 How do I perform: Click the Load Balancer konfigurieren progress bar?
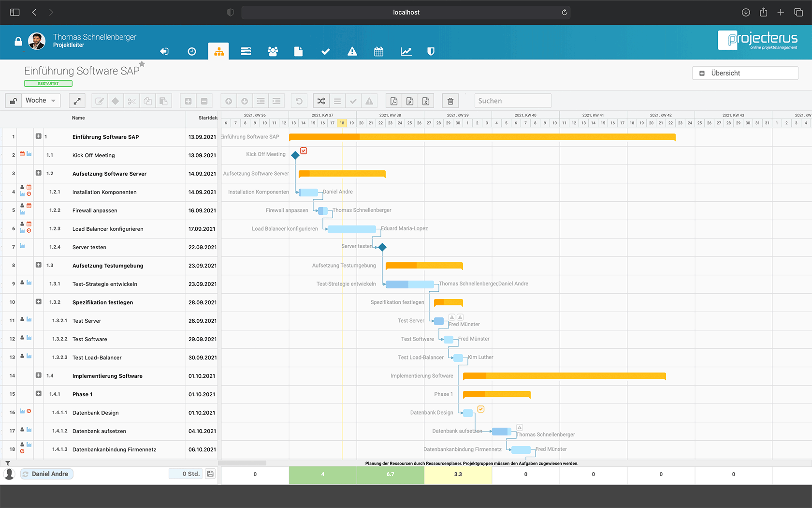(351, 229)
